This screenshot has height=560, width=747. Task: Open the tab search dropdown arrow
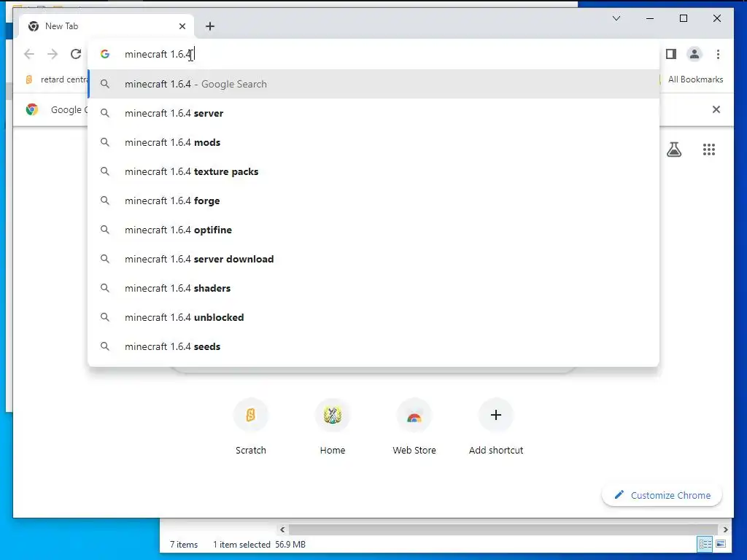[616, 18]
